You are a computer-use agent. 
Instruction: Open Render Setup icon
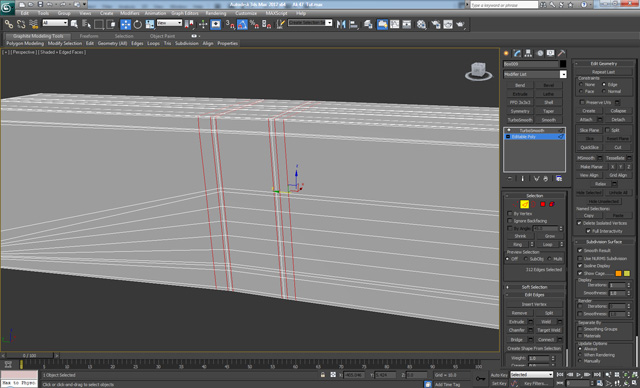pos(436,24)
